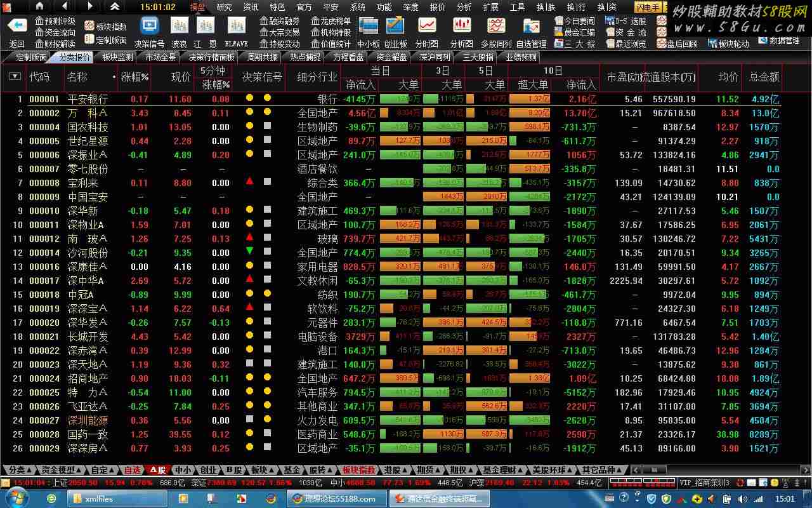Expand the 自定 bottom tab menu
This screenshot has width=812, height=508.
(x=102, y=470)
